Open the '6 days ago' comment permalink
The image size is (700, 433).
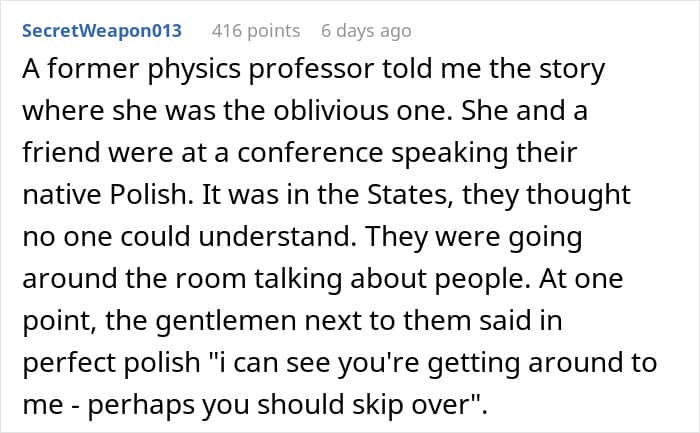click(x=366, y=31)
